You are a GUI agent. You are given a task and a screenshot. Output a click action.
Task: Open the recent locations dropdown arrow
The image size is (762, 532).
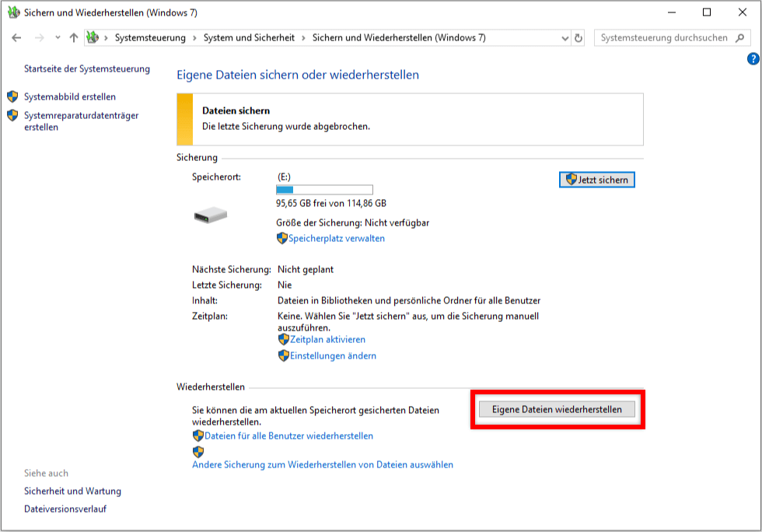(x=58, y=37)
